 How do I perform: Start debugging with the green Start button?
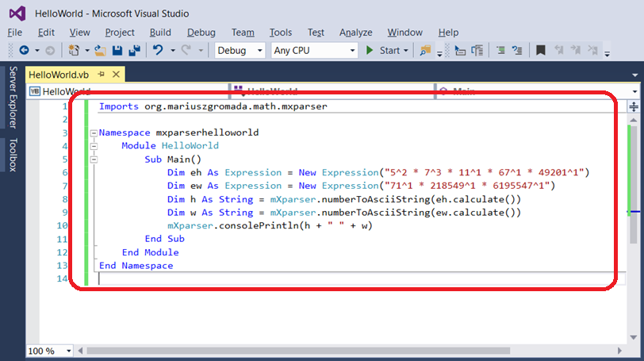click(385, 51)
